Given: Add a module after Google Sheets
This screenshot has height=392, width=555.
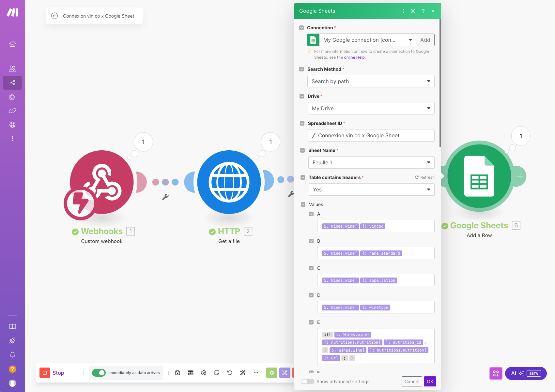Looking at the screenshot, I should (520, 176).
